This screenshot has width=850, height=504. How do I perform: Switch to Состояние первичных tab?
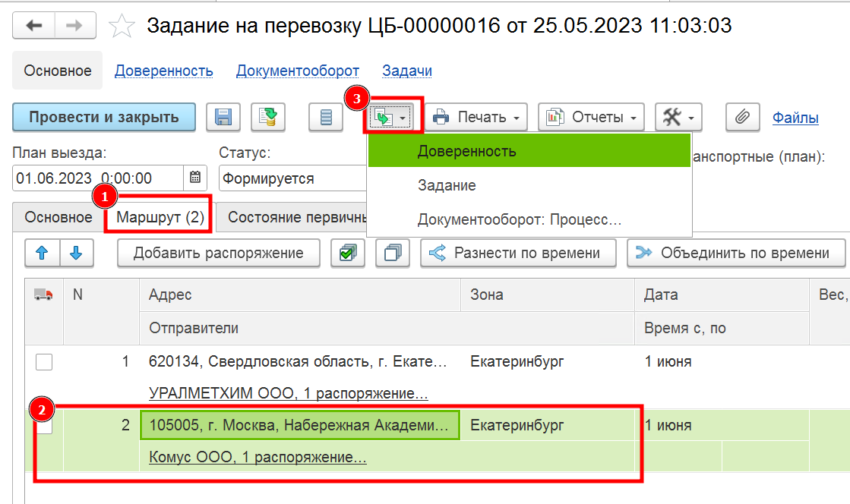click(x=292, y=217)
